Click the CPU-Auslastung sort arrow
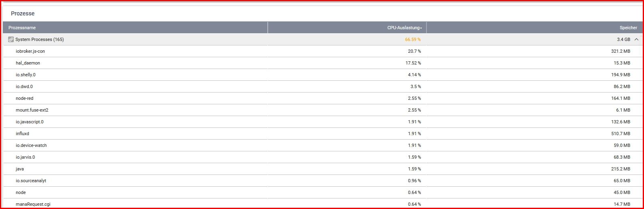644x209 pixels. (x=421, y=28)
